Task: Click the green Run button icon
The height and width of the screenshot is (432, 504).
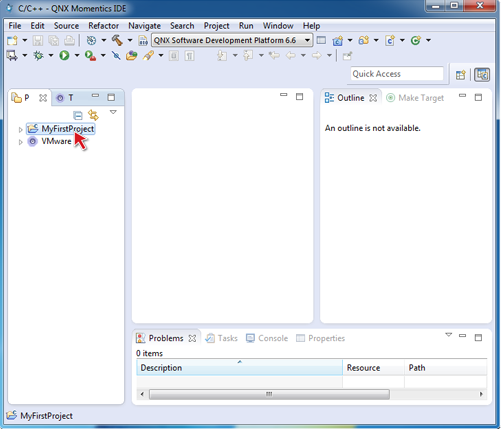Action: (64, 55)
